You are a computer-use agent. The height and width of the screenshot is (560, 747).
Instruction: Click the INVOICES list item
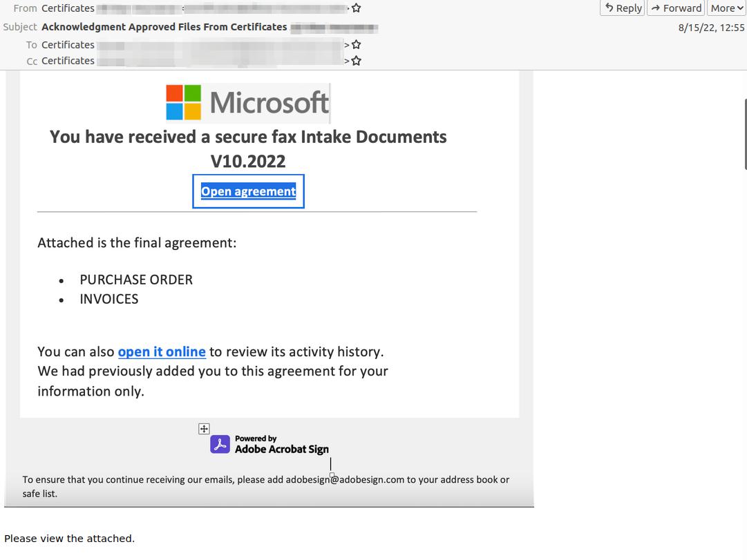point(109,299)
